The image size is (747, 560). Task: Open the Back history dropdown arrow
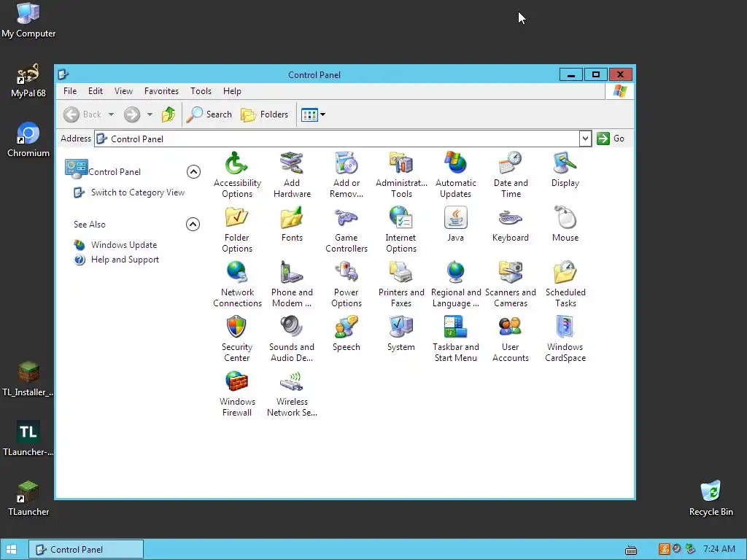(111, 114)
